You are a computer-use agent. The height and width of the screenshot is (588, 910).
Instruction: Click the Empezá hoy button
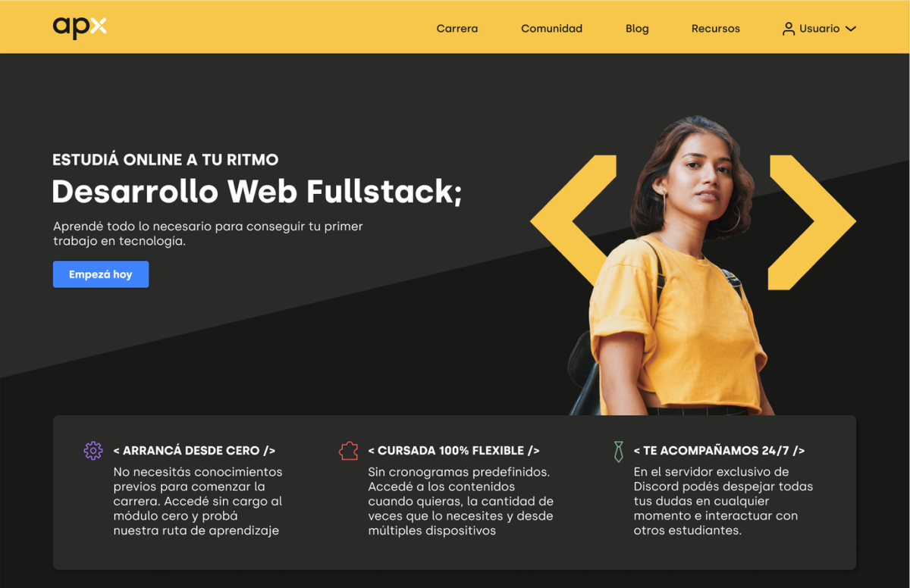tap(101, 274)
